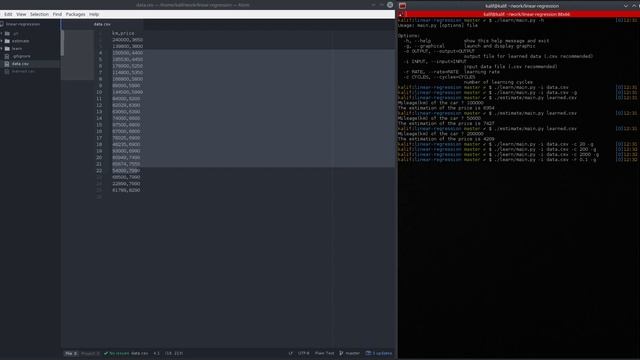Click 'Mileage(km) of the car ? 50000' terminal line
This screenshot has height=360, width=640.
tap(439, 118)
